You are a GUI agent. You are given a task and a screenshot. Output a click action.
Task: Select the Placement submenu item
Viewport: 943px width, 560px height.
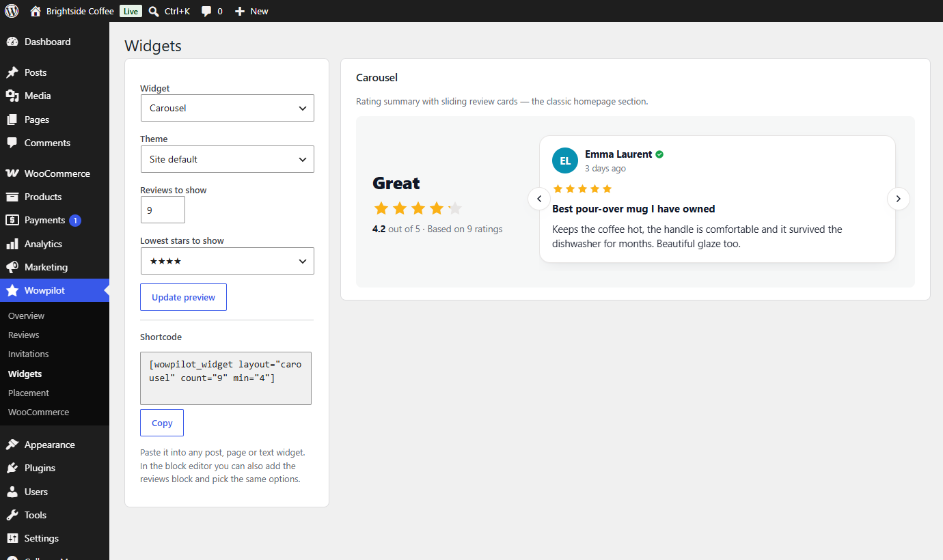29,393
